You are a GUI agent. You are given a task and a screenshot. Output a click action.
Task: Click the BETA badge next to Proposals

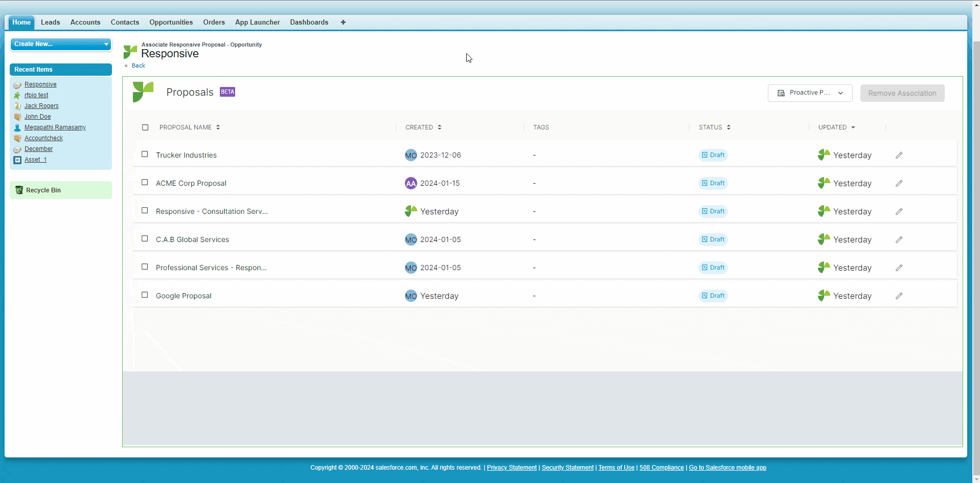coord(227,92)
